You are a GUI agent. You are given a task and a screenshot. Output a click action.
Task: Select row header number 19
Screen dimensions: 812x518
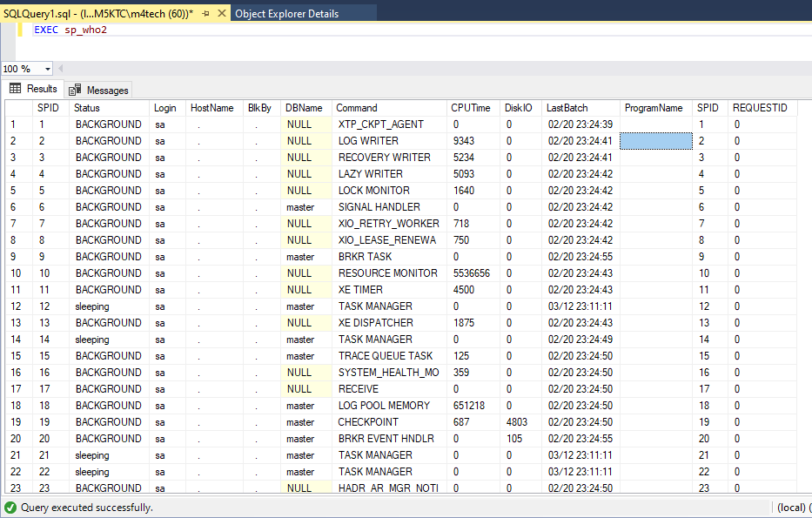click(x=14, y=422)
